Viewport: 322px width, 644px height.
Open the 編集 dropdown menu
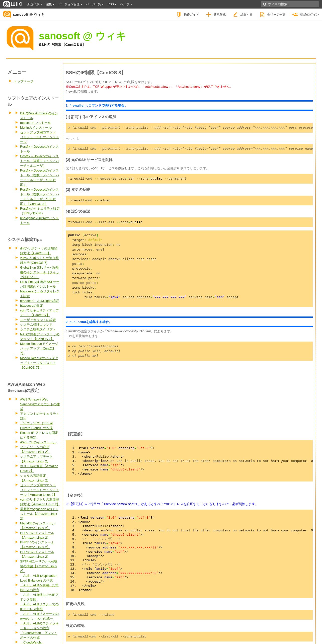coord(50,4)
